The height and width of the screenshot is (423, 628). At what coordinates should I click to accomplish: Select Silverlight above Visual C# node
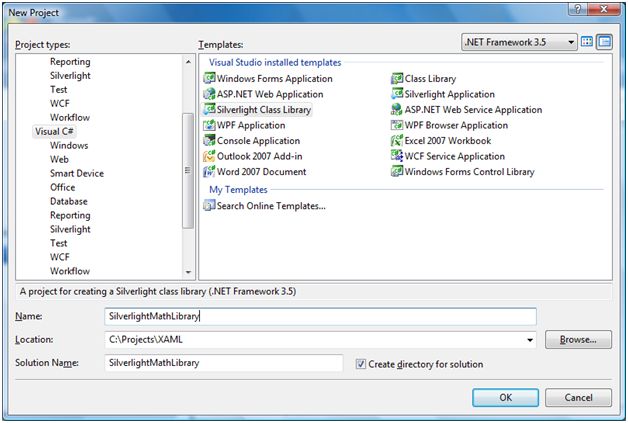[70, 75]
